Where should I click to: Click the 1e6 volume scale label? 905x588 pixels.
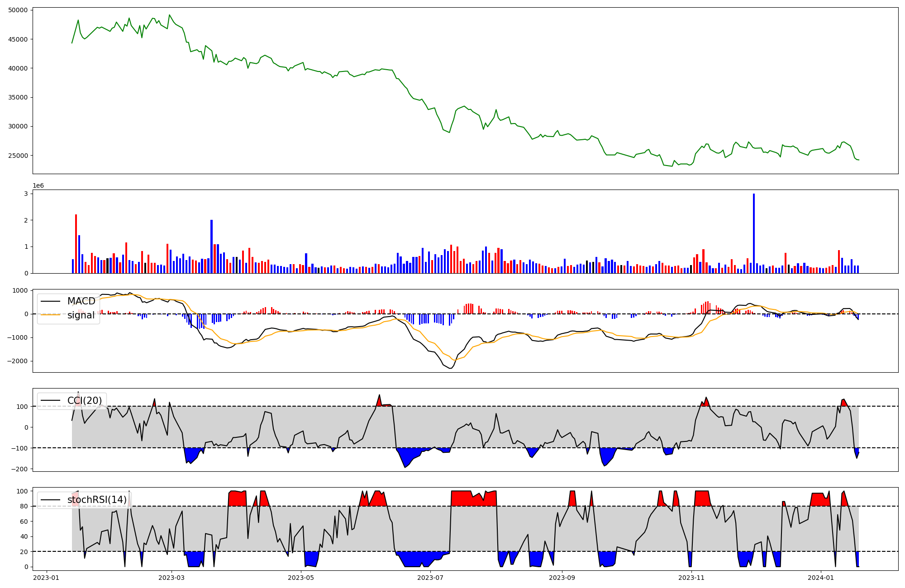click(38, 186)
